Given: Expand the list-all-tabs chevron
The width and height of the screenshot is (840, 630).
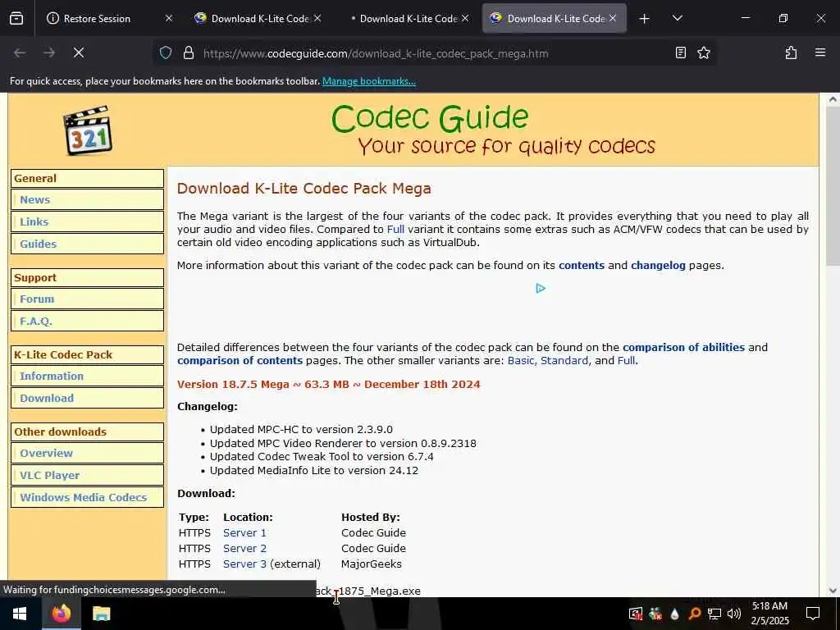Looking at the screenshot, I should click(677, 18).
